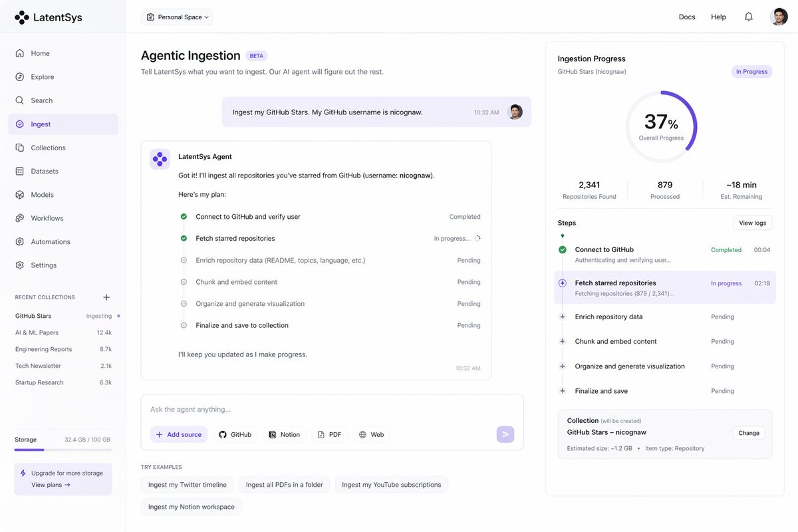Click the Search magnifier icon in sidebar

tap(20, 100)
